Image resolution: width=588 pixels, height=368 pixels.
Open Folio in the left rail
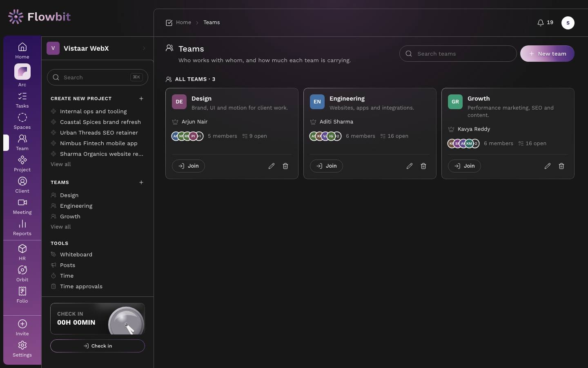point(22,295)
